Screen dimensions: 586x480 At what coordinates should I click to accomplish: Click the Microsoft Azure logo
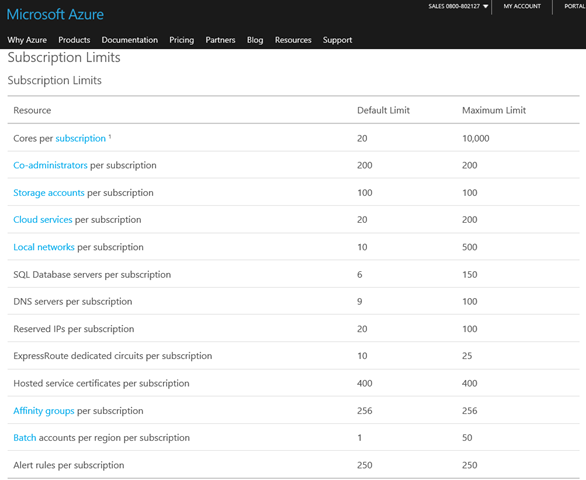[x=55, y=15]
